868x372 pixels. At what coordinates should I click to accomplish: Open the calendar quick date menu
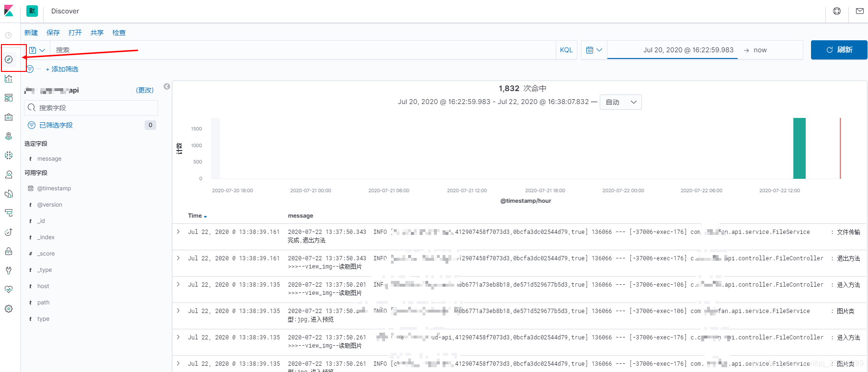(594, 50)
